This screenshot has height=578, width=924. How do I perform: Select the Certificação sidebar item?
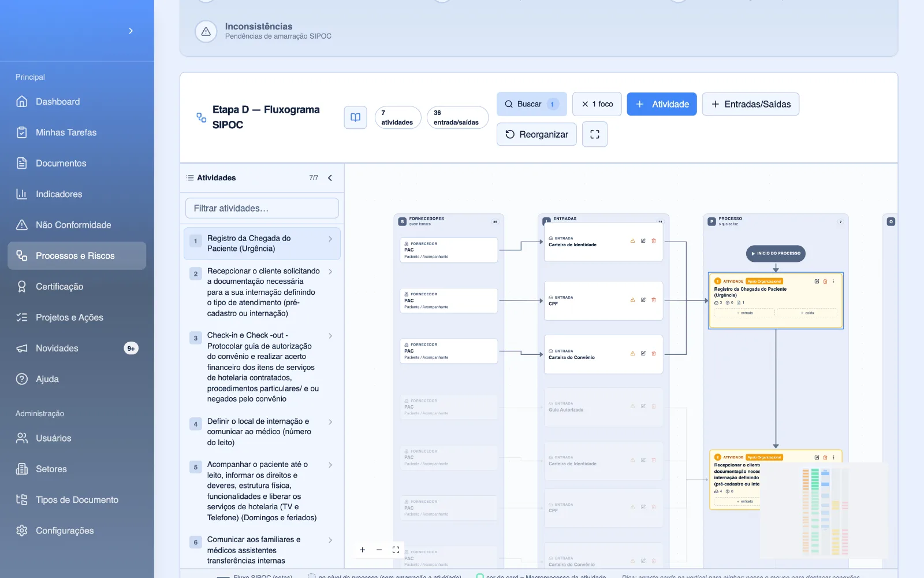pyautogui.click(x=77, y=287)
